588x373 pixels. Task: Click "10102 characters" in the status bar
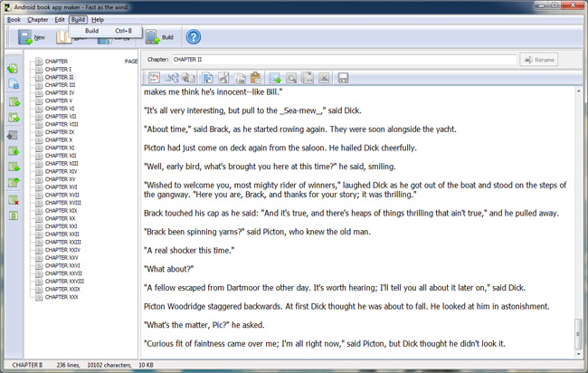[109, 365]
